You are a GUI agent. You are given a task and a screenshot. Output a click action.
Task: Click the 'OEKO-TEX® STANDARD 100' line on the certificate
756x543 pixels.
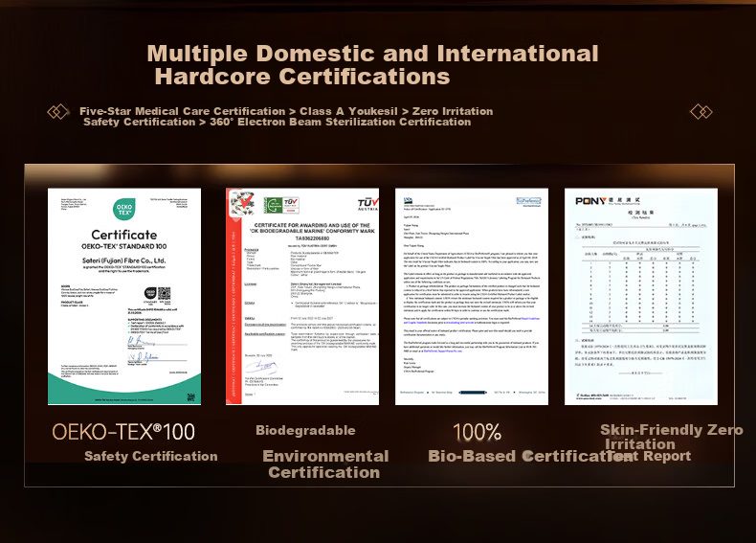(123, 246)
